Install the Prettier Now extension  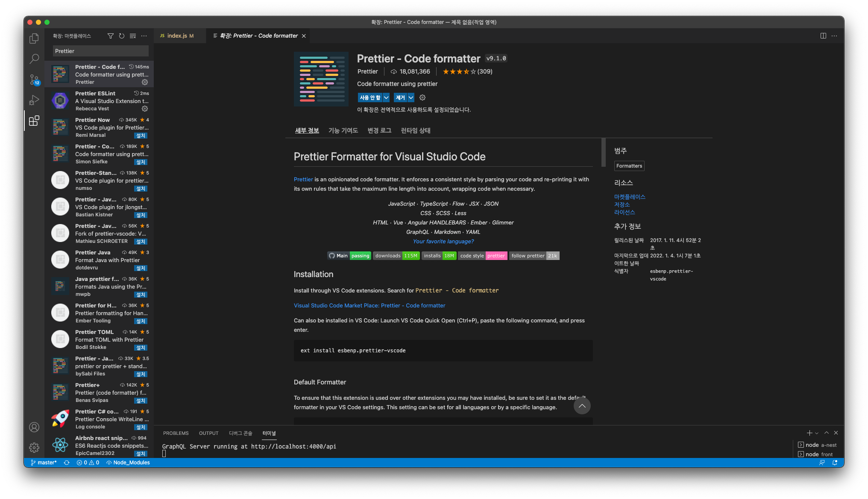[x=141, y=136]
